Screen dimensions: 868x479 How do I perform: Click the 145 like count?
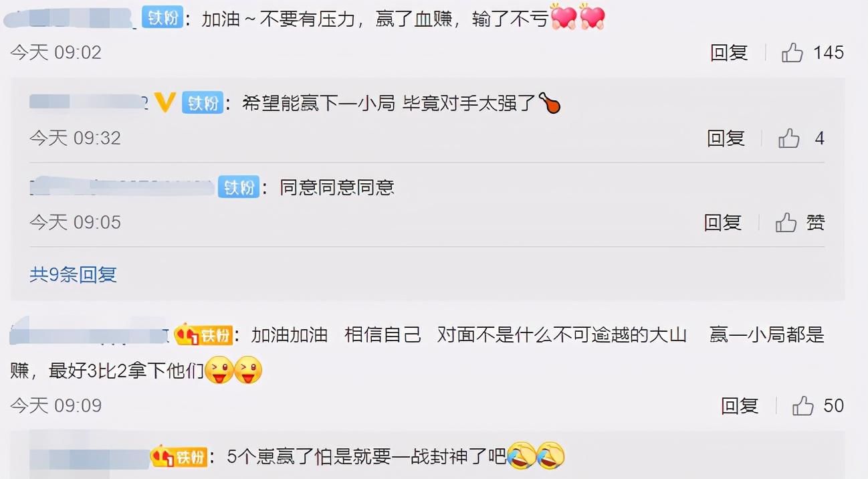[x=829, y=53]
